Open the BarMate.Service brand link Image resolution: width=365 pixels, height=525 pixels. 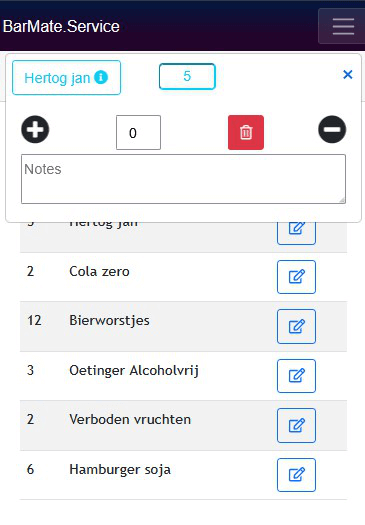click(x=61, y=26)
